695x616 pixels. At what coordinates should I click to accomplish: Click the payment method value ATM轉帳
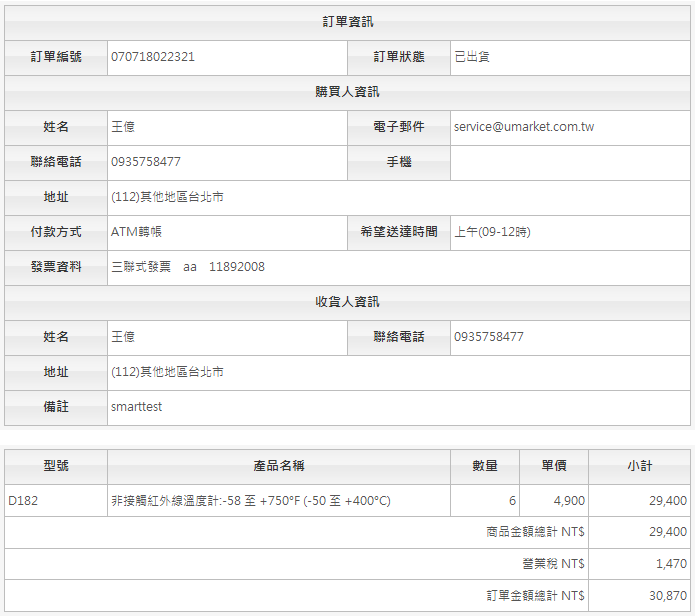[x=137, y=232]
